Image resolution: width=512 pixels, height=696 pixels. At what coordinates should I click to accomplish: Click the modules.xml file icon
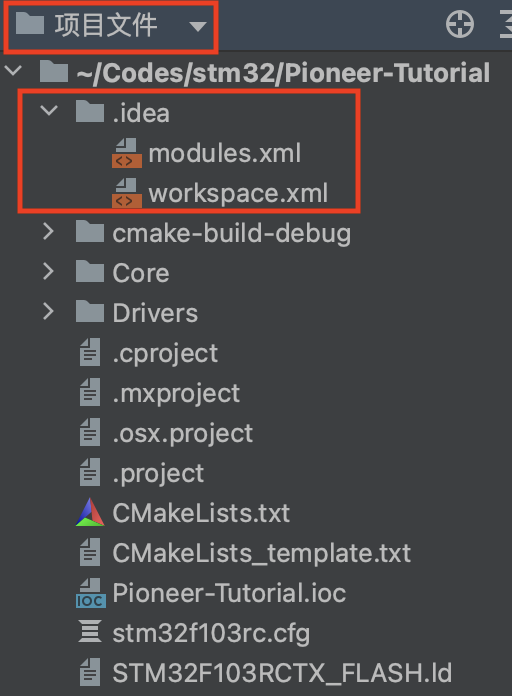click(x=127, y=153)
